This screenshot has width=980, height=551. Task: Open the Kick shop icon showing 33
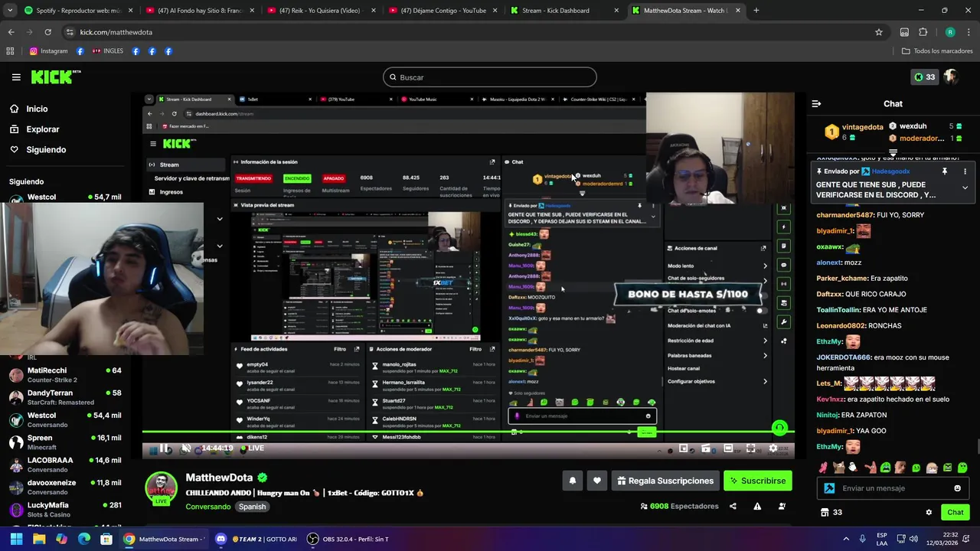[x=831, y=513]
